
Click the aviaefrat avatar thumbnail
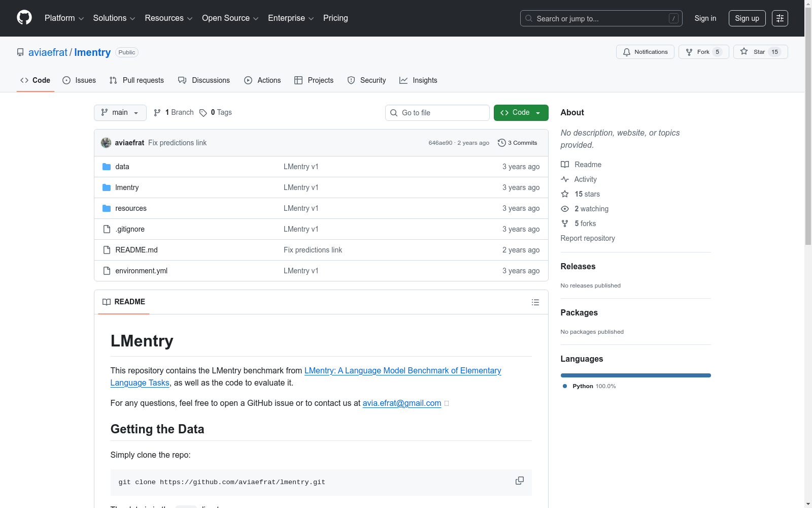click(106, 143)
